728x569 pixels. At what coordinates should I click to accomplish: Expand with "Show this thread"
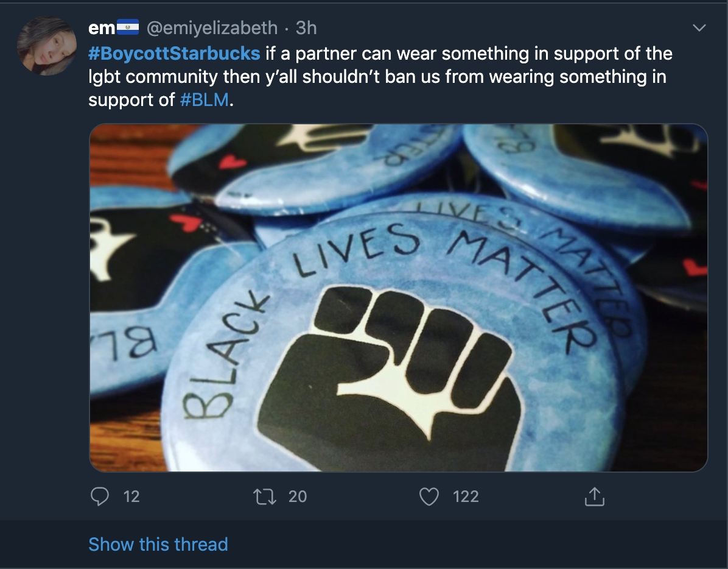coord(158,544)
